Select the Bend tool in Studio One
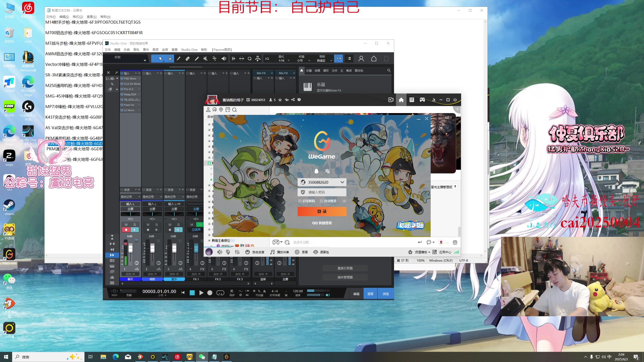 point(215,59)
